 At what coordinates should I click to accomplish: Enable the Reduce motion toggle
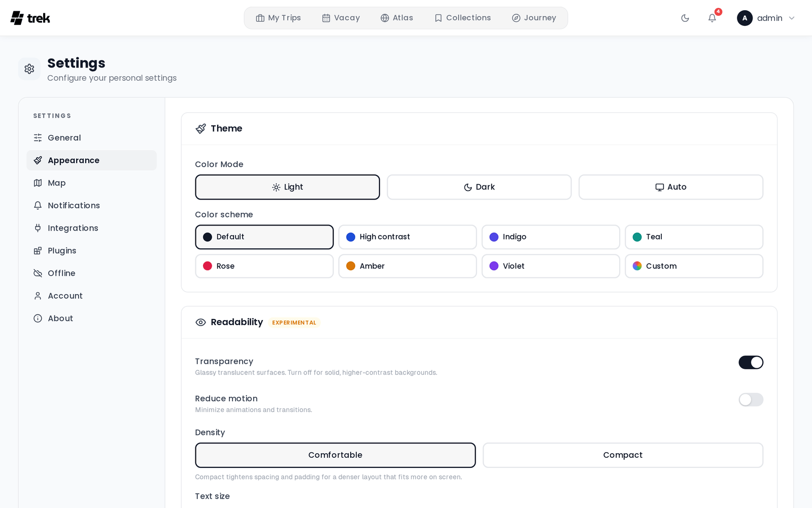(x=751, y=400)
